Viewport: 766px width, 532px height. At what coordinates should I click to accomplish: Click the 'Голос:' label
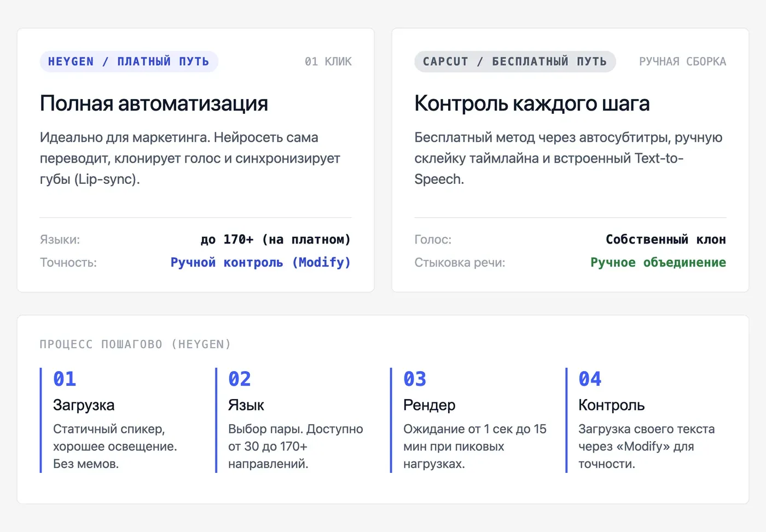[433, 240]
